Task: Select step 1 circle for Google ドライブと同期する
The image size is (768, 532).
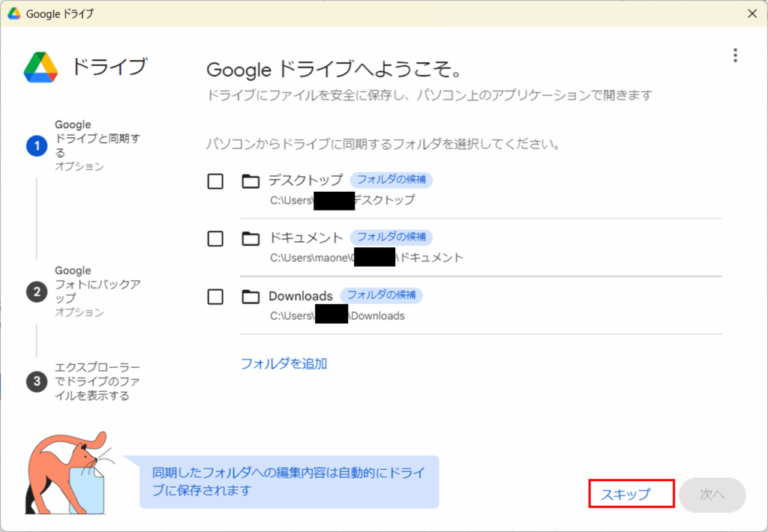Action: coord(37,146)
